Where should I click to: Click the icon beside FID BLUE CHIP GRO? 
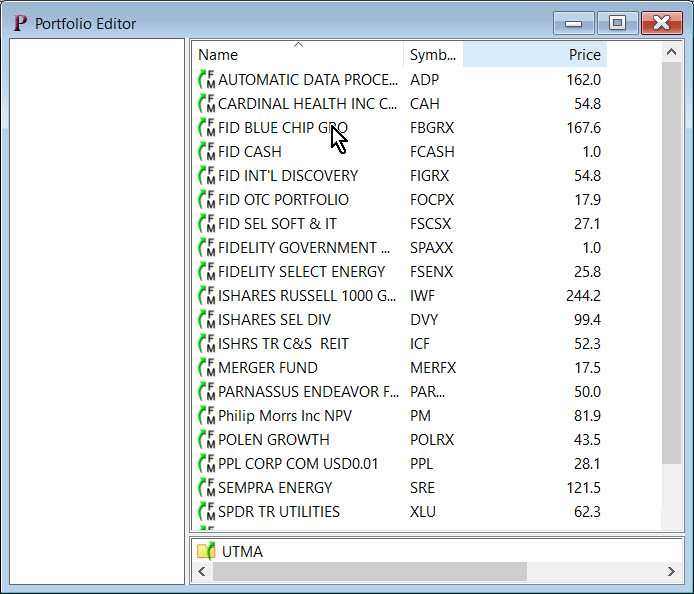click(207, 127)
